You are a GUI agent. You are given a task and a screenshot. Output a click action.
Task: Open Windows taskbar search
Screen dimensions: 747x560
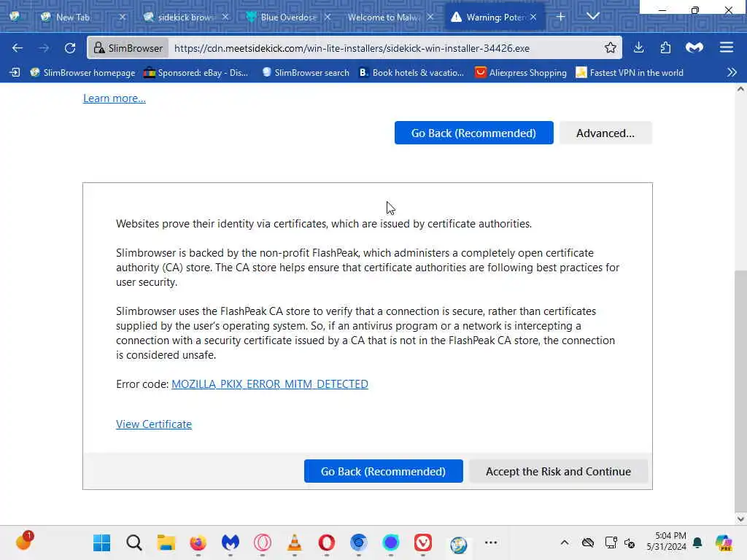pyautogui.click(x=134, y=542)
